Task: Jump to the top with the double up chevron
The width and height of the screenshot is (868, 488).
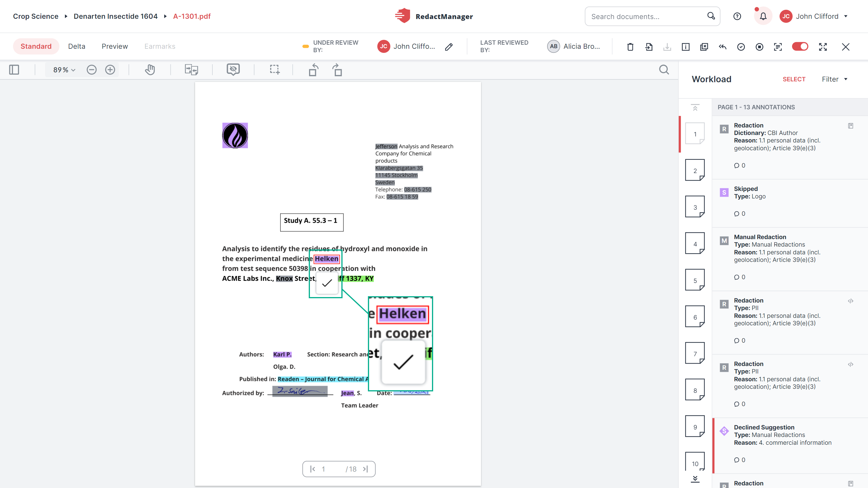Action: [x=695, y=107]
